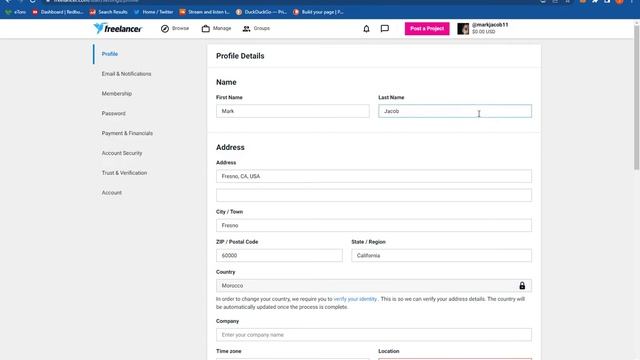This screenshot has height=360, width=640.
Task: Open Account Security settings
Action: [122, 153]
